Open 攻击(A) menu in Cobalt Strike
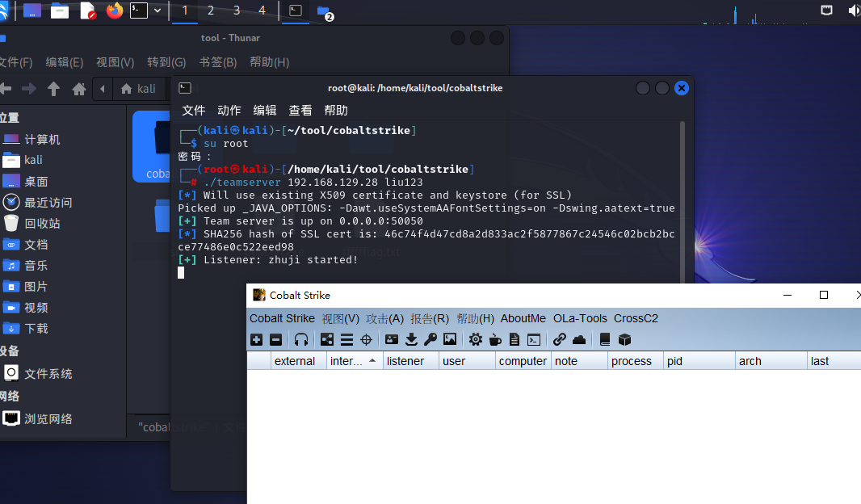Viewport: 861px width, 504px height. tap(385, 318)
